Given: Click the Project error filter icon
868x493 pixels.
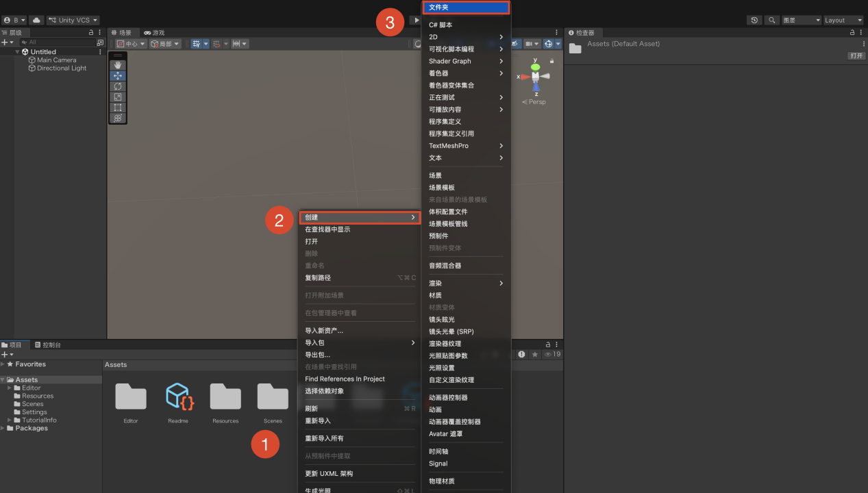Looking at the screenshot, I should pyautogui.click(x=521, y=355).
